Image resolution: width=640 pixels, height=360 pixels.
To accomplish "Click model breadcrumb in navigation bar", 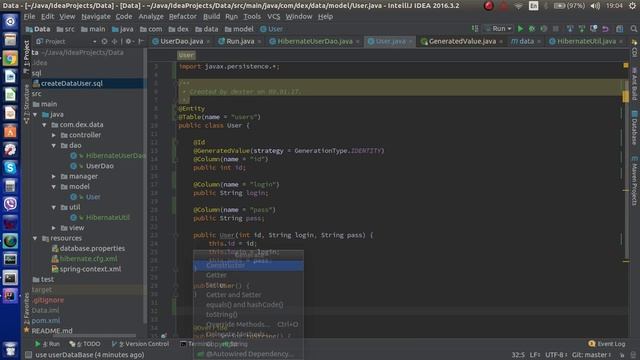I will point(239,29).
